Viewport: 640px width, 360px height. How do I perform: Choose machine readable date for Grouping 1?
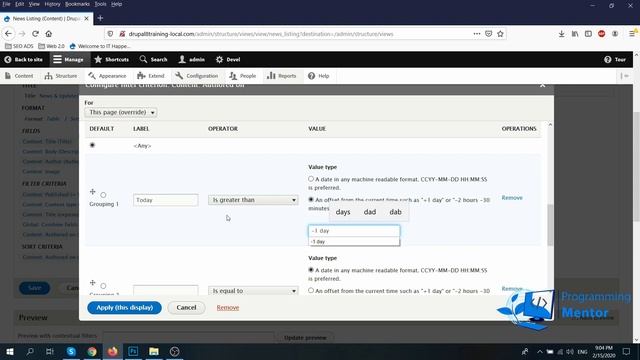click(x=311, y=179)
